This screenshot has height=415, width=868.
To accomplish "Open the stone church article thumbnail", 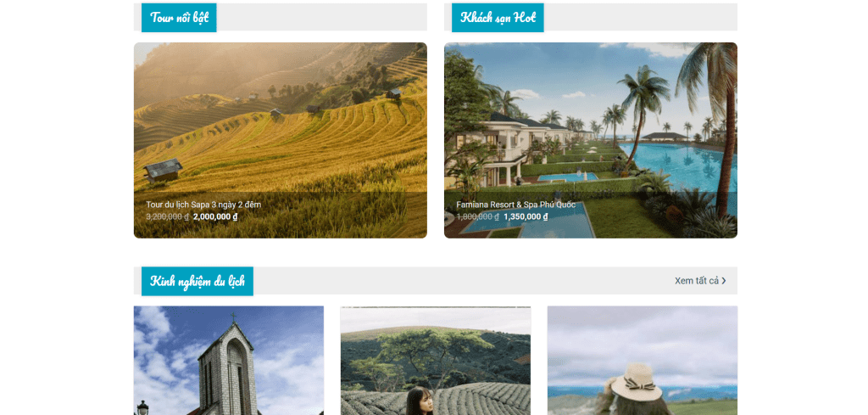I will [229, 361].
